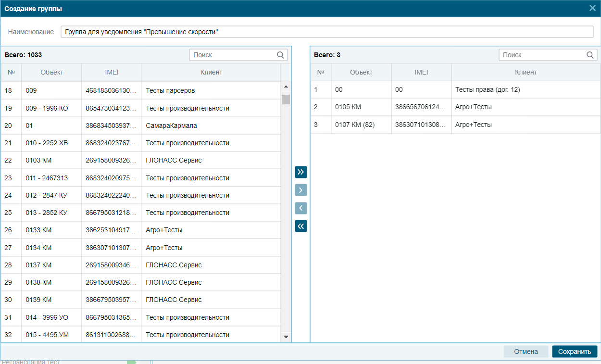Select row '0133 КМ'
The height and width of the screenshot is (364, 601).
click(141, 230)
